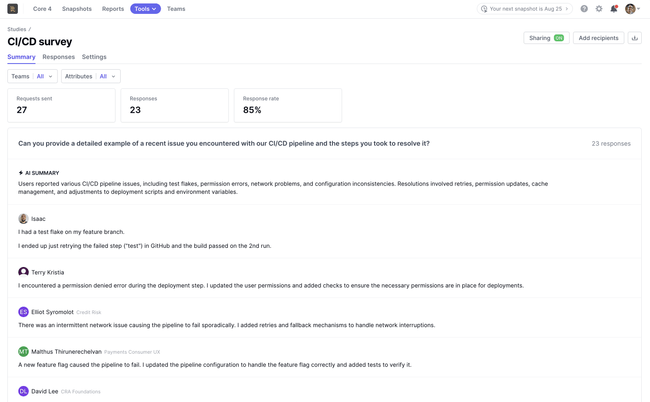Open the help question mark icon
Viewport: 650px width, 402px height.
584,9
